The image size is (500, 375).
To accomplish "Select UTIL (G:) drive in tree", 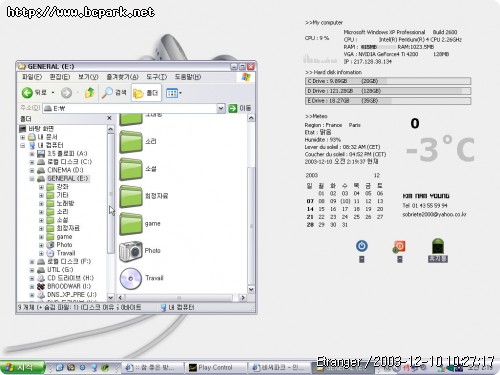I will click(x=60, y=270).
